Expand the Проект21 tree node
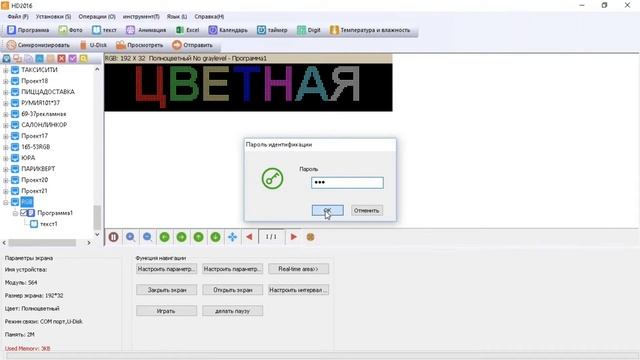640x360 pixels. pos(6,191)
